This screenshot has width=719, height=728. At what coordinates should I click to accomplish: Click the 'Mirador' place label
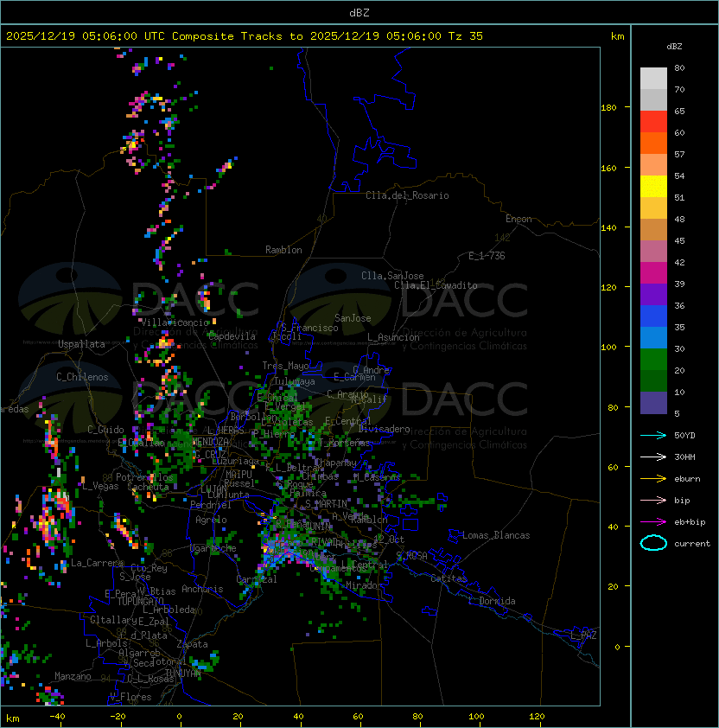point(364,585)
